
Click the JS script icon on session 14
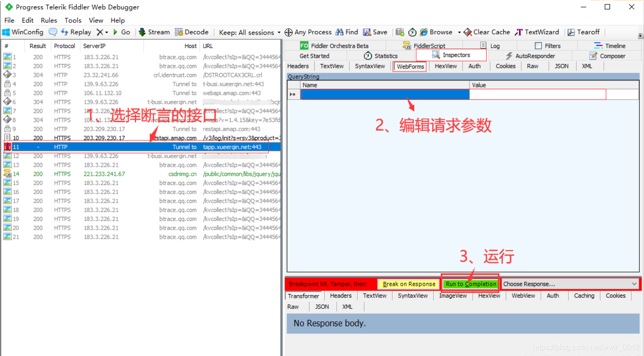click(7, 174)
